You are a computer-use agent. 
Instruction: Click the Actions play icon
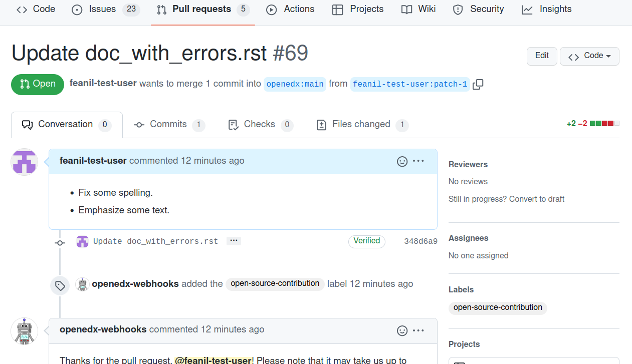coord(270,9)
